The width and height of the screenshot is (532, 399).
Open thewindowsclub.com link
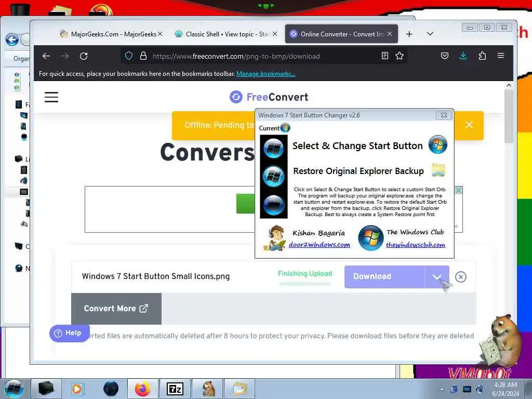tap(416, 245)
